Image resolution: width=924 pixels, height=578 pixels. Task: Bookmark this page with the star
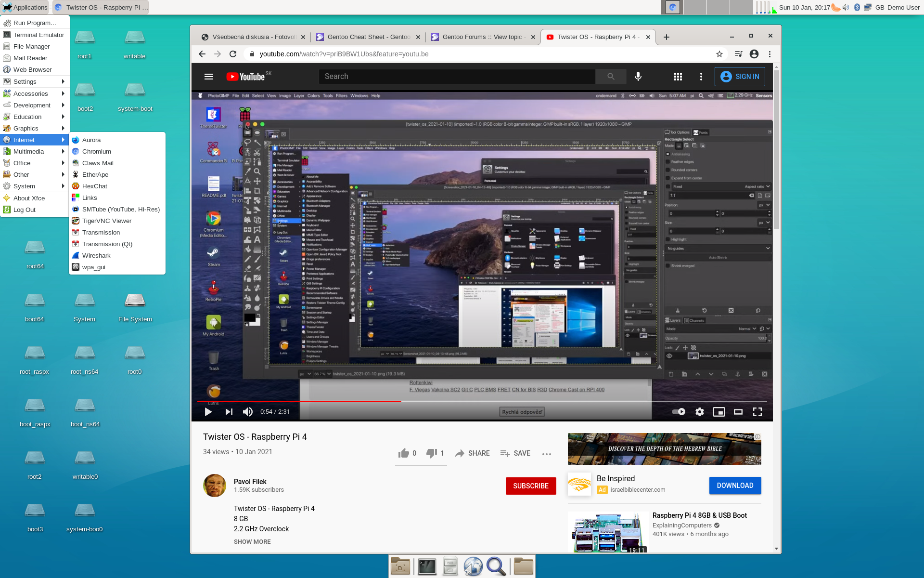719,54
